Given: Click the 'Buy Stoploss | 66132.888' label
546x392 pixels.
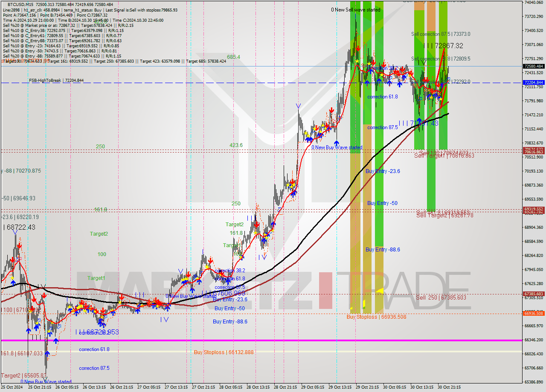Looking at the screenshot, I should [x=224, y=352].
